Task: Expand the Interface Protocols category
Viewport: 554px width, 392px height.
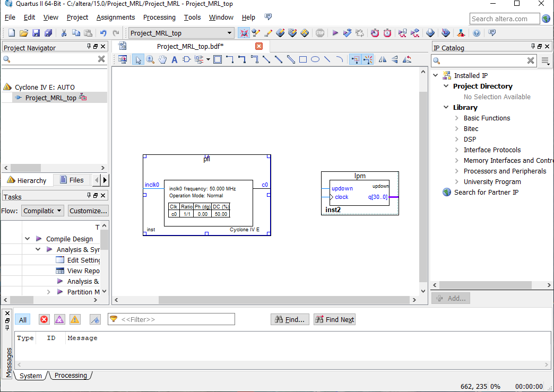Action: click(457, 150)
